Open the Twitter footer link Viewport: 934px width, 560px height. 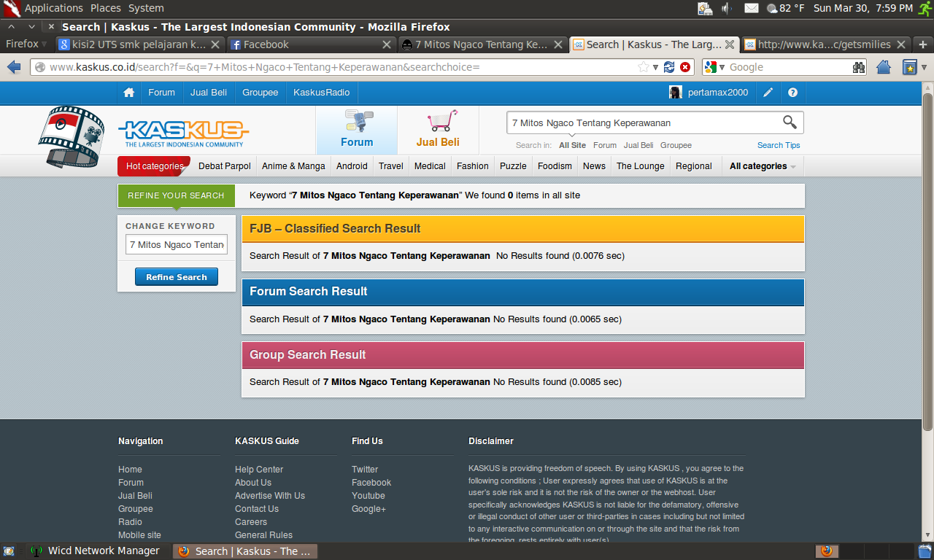[x=365, y=470]
